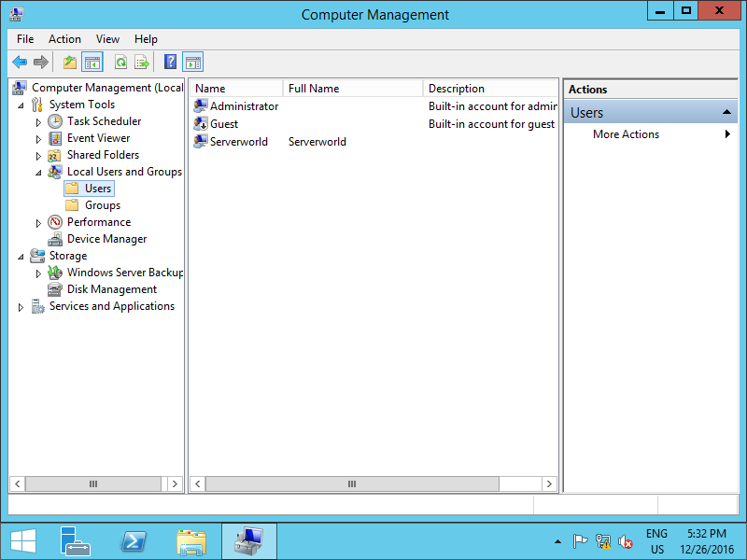Click the Refresh toolbar icon
The height and width of the screenshot is (560, 747).
pos(120,63)
